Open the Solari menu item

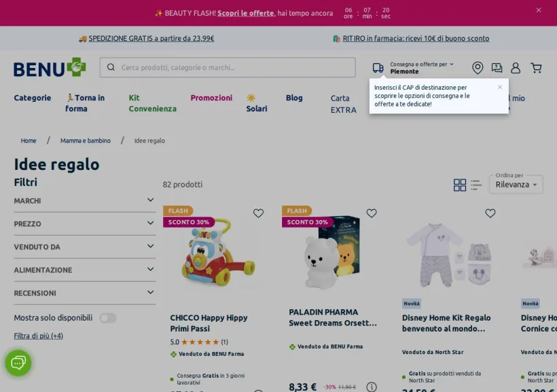click(x=257, y=103)
